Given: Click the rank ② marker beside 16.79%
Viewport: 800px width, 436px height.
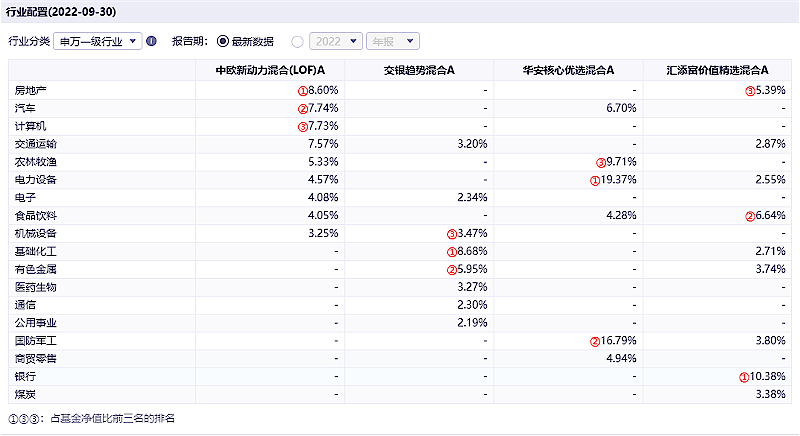Looking at the screenshot, I should point(595,342).
